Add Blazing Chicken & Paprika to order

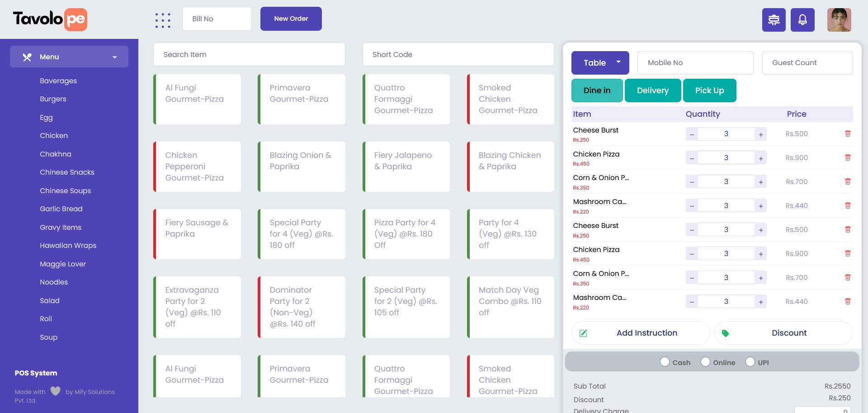coord(510,166)
